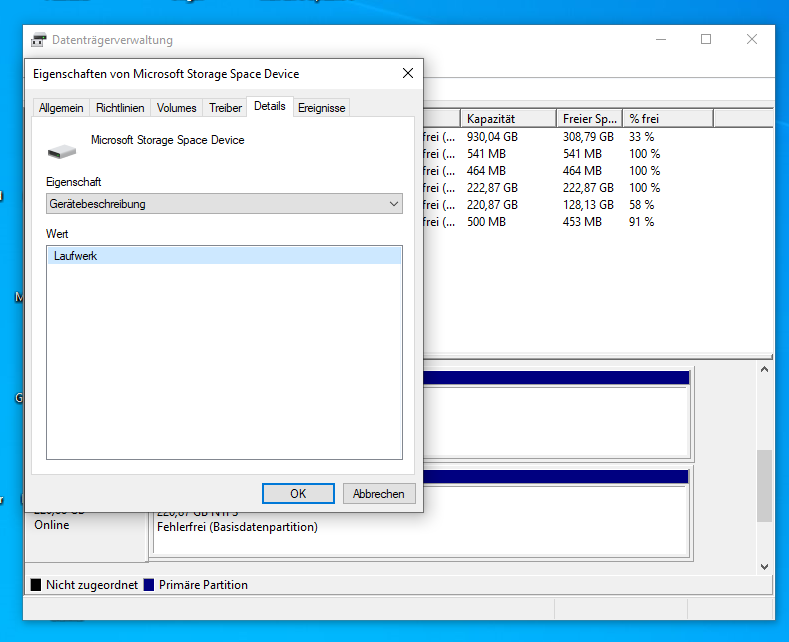
Task: Select the Details tab
Action: (x=270, y=106)
